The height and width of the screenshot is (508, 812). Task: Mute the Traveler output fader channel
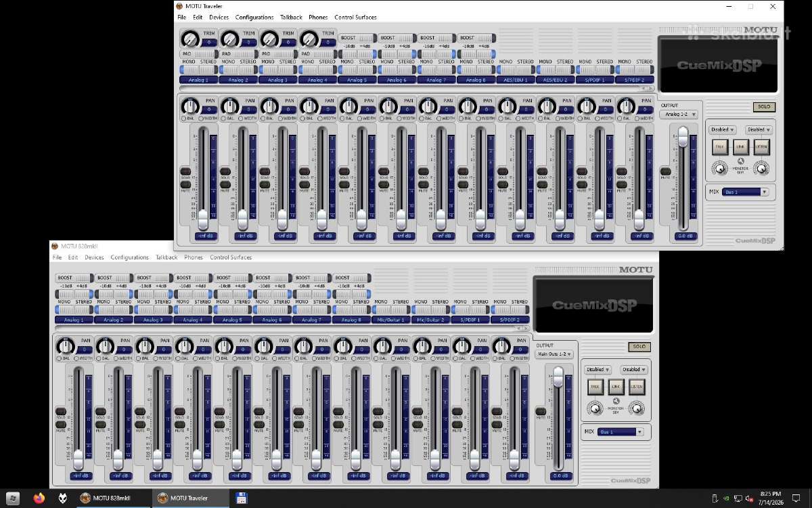click(665, 172)
